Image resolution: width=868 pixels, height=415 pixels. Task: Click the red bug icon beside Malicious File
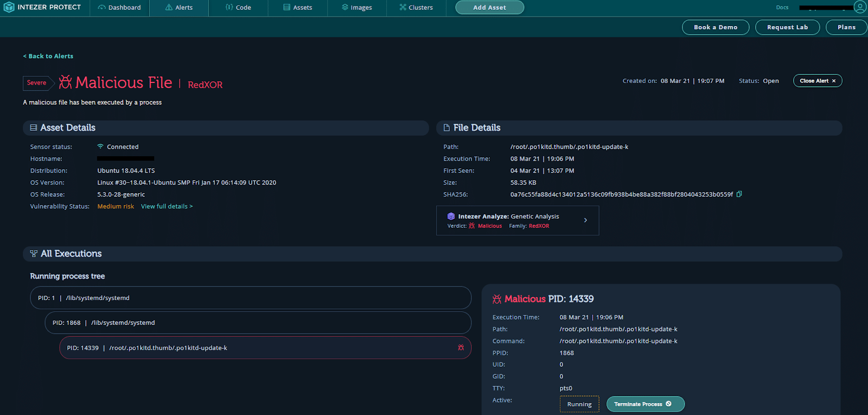coord(65,82)
